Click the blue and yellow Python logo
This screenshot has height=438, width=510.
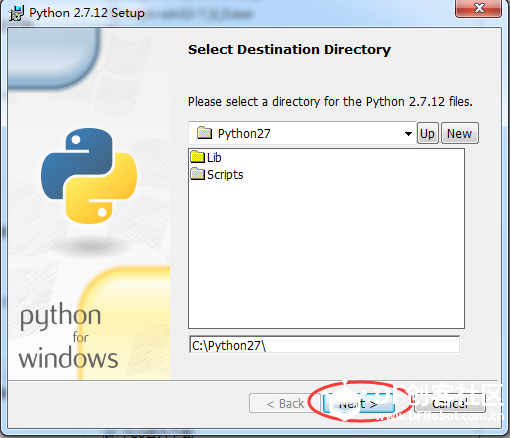(89, 176)
